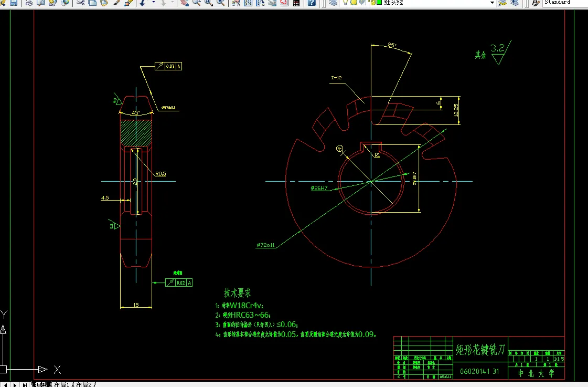
Task: Click the greyed Redo arrow icon
Action: click(x=164, y=3)
